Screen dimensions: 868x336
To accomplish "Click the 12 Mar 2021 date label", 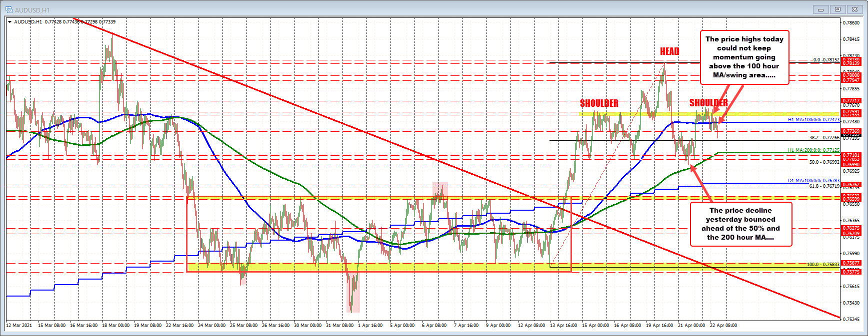I will click(x=19, y=326).
